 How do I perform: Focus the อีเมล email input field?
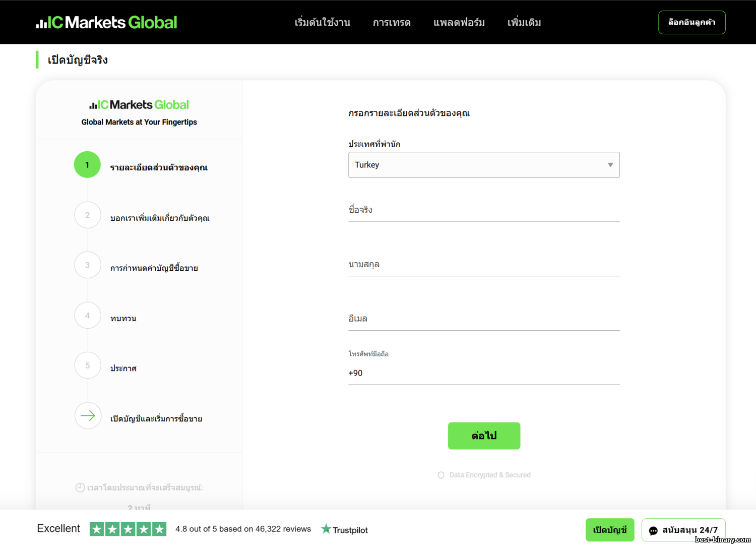coord(483,320)
